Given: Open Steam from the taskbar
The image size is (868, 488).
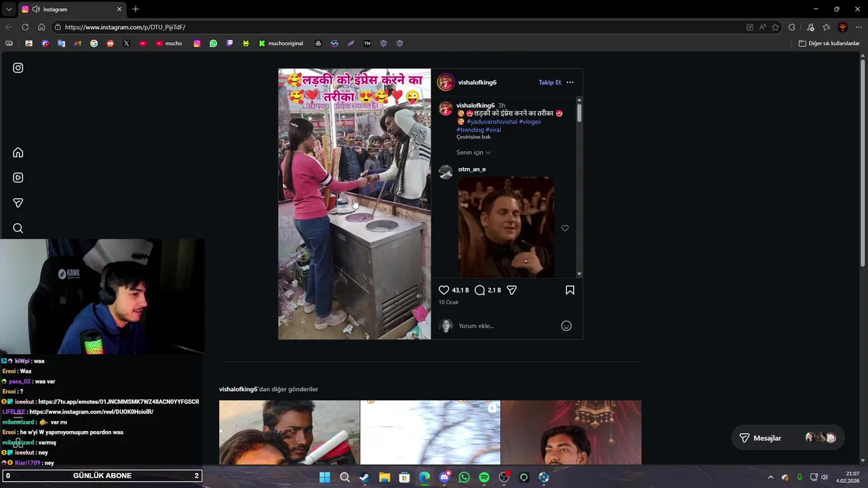Looking at the screenshot, I should (364, 477).
